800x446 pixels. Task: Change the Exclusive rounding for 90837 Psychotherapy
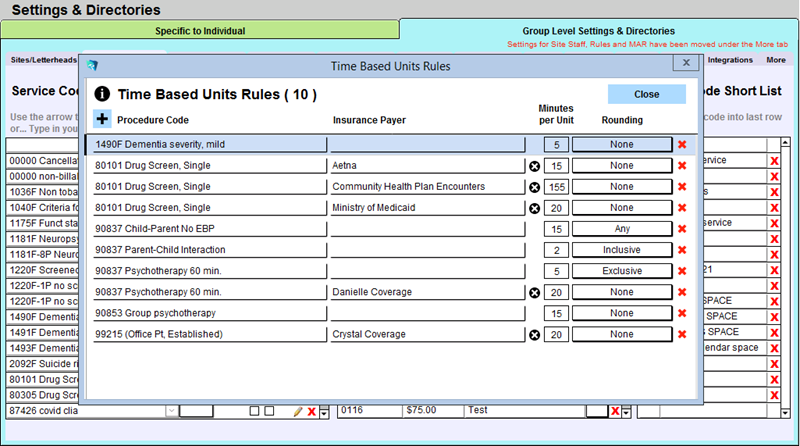point(622,271)
